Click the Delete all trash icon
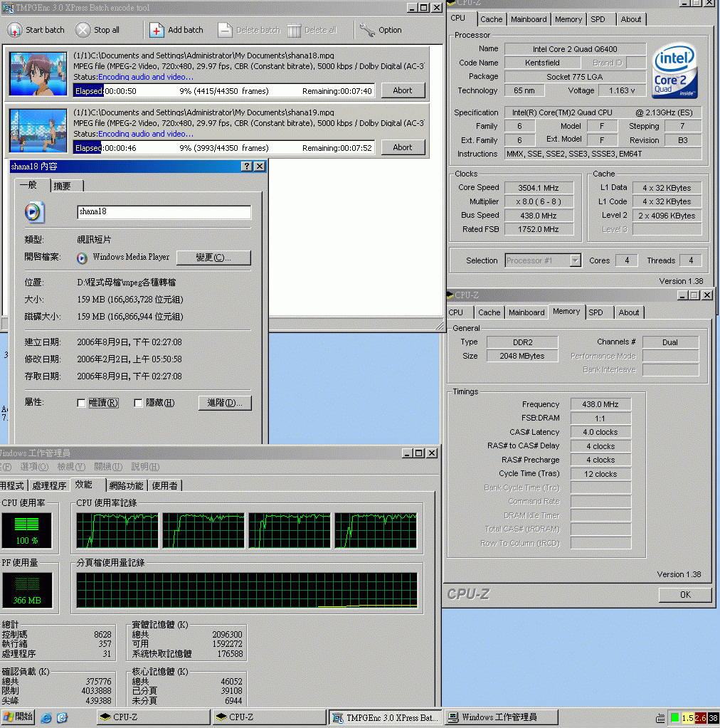 coord(294,30)
